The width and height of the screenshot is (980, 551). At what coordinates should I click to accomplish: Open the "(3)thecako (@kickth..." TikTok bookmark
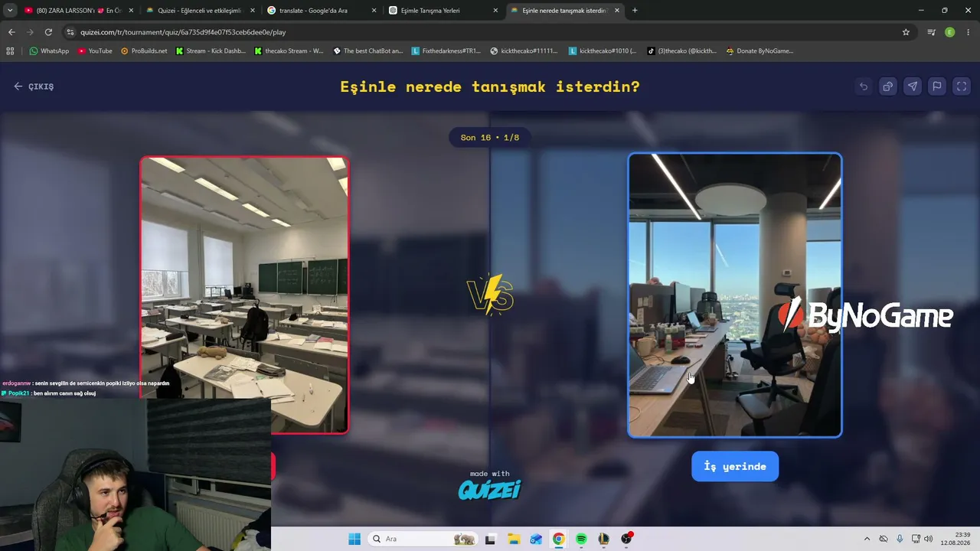click(682, 51)
